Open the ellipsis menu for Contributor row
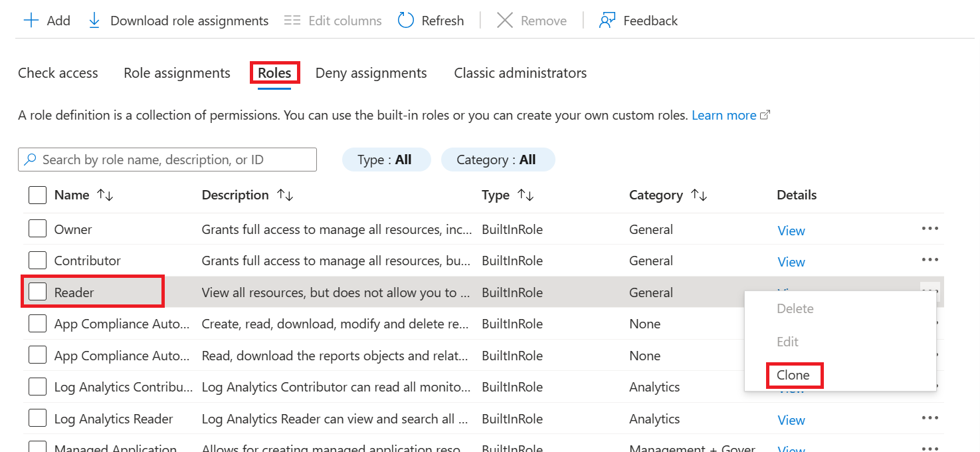Screen dimensions: 980x452 click(x=930, y=260)
